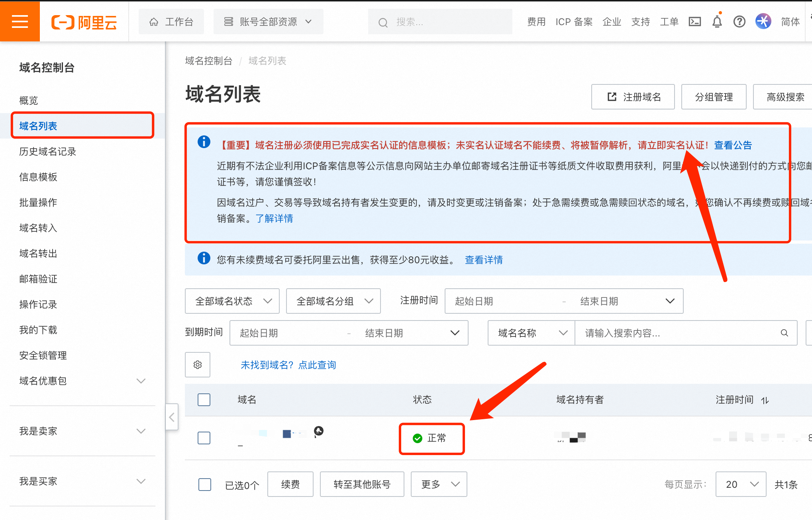Expand the 账号全部资源 dropdown
This screenshot has width=812, height=520.
click(x=268, y=22)
